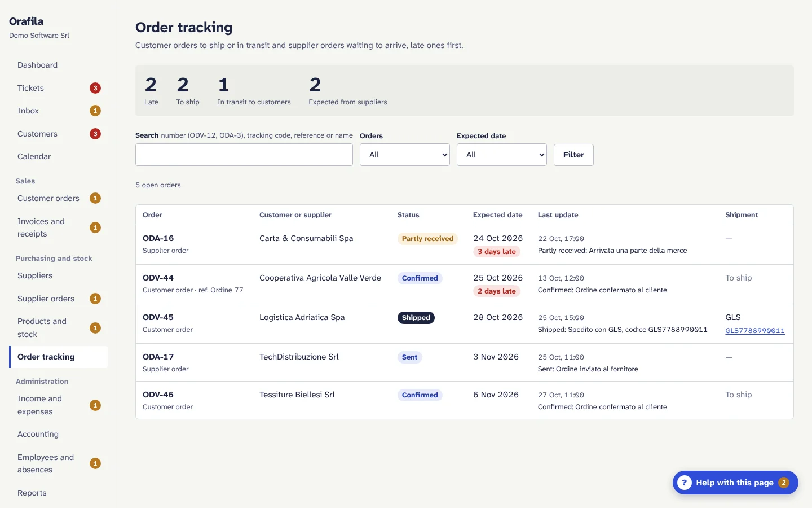Navigate to Reports
Image resolution: width=812 pixels, height=508 pixels.
click(59, 493)
